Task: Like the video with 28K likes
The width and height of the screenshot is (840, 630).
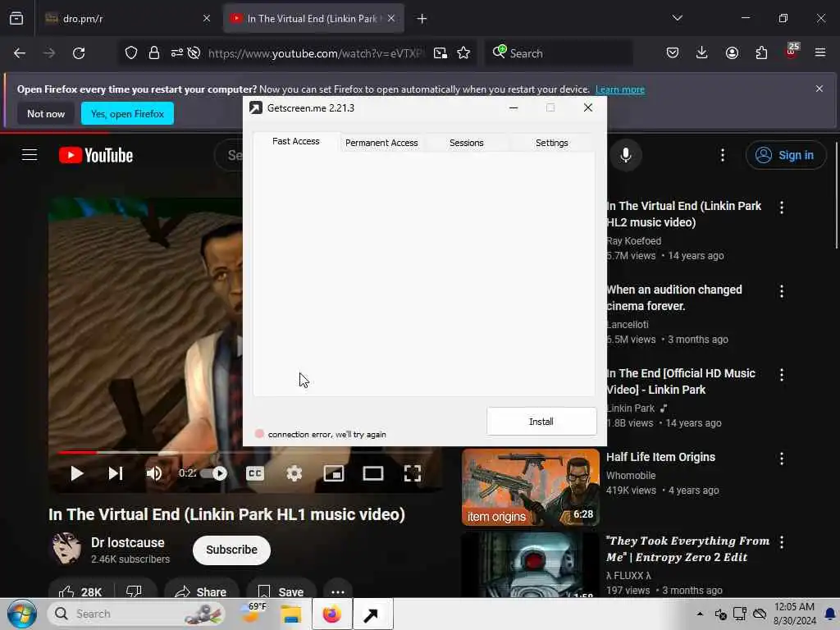Action: (x=80, y=591)
